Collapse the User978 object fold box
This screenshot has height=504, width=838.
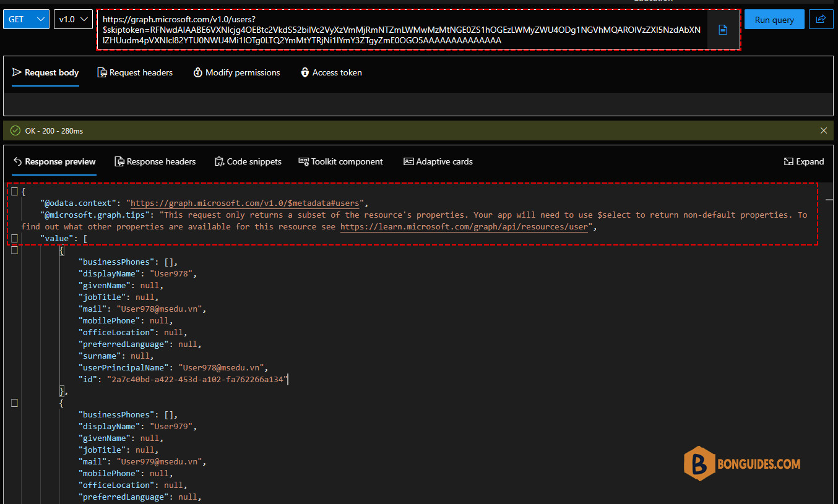14,250
